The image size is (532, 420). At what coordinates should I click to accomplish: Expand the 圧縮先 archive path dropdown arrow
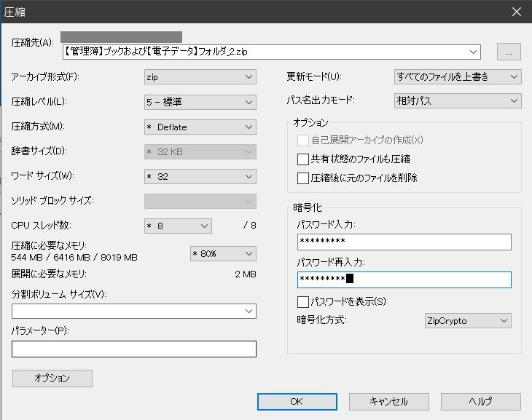[474, 52]
